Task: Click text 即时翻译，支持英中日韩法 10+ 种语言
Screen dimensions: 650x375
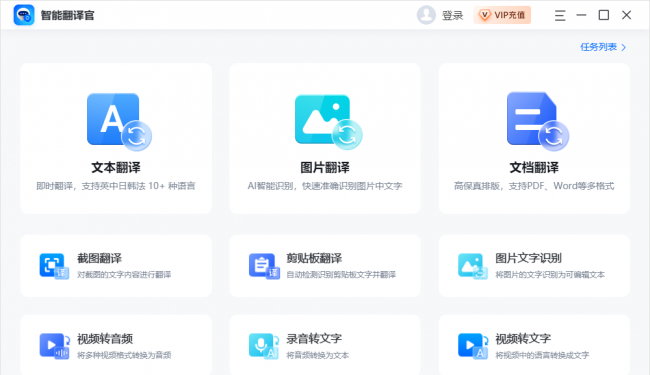Action: point(116,186)
